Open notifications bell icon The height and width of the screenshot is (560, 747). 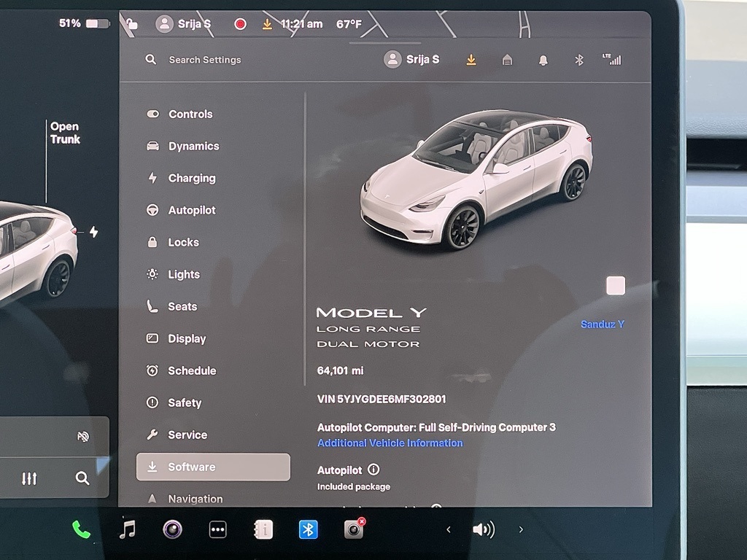[543, 60]
